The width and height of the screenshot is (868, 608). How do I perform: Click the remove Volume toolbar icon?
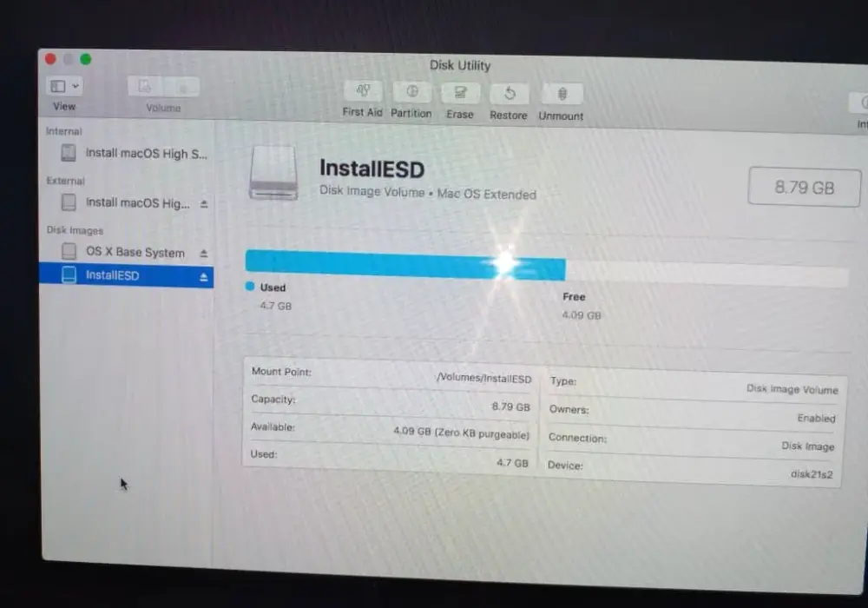pyautogui.click(x=181, y=87)
